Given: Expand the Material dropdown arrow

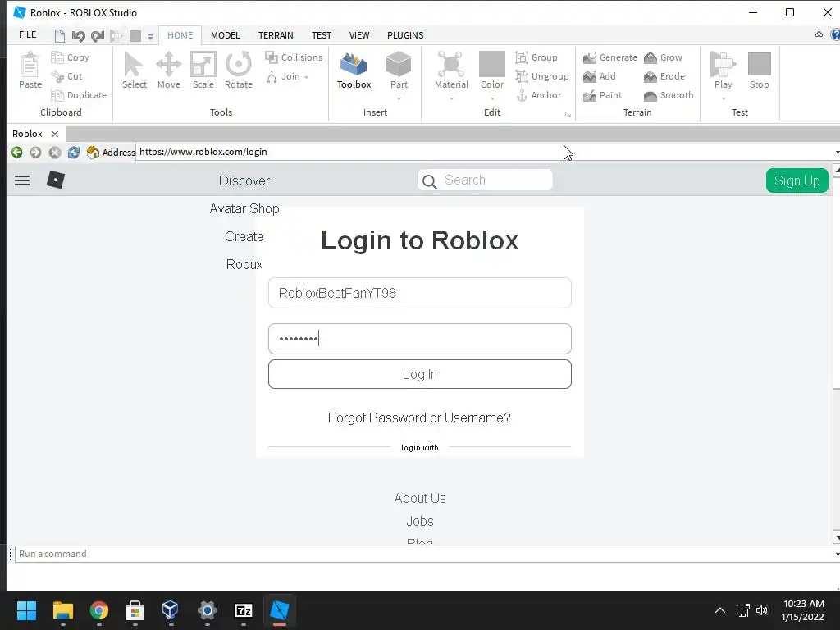Looking at the screenshot, I should [451, 99].
